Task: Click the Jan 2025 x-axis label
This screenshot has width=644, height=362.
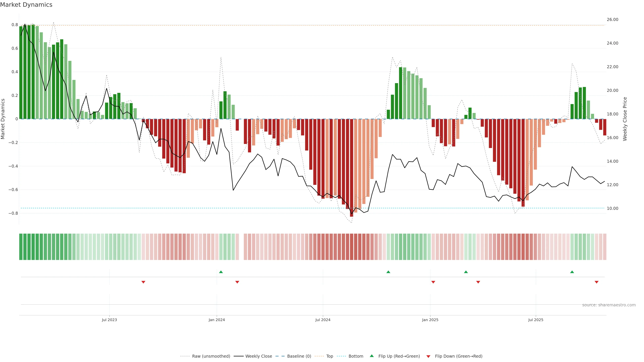Action: coord(430,320)
